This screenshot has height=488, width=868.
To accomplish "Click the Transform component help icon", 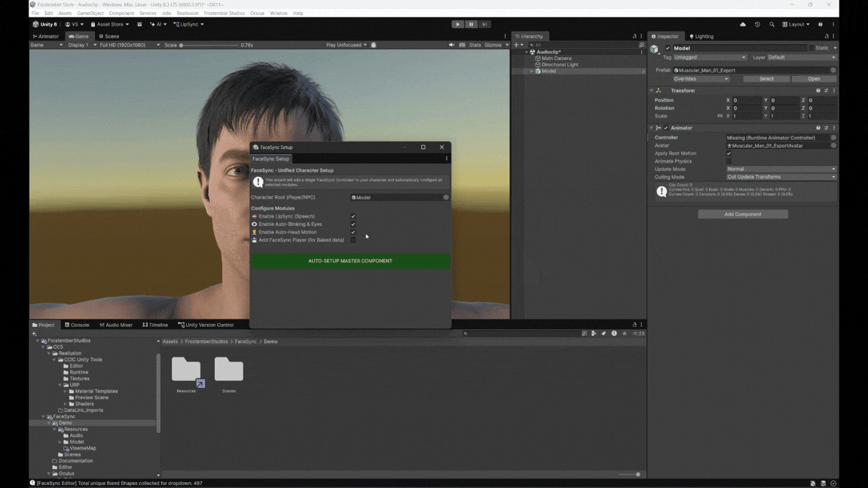I will (x=818, y=90).
